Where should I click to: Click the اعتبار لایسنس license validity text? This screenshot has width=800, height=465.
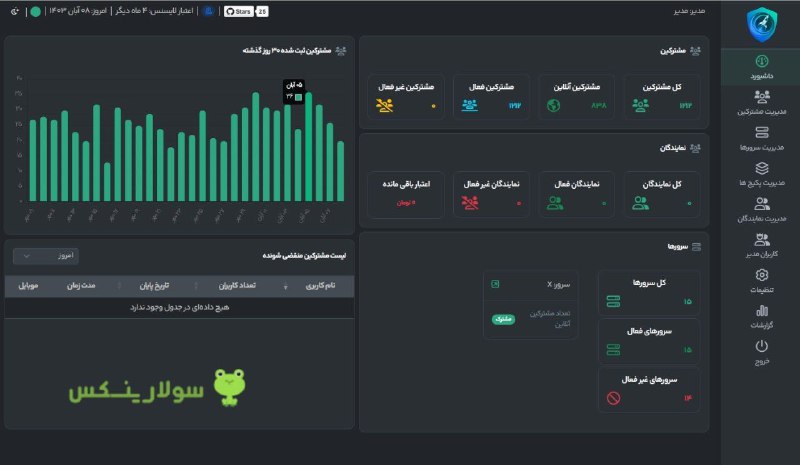(x=154, y=11)
